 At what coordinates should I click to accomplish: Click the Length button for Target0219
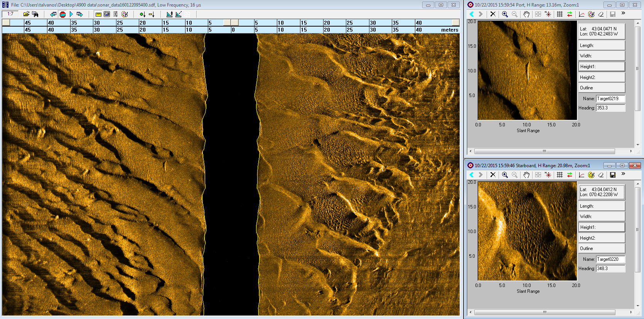601,45
